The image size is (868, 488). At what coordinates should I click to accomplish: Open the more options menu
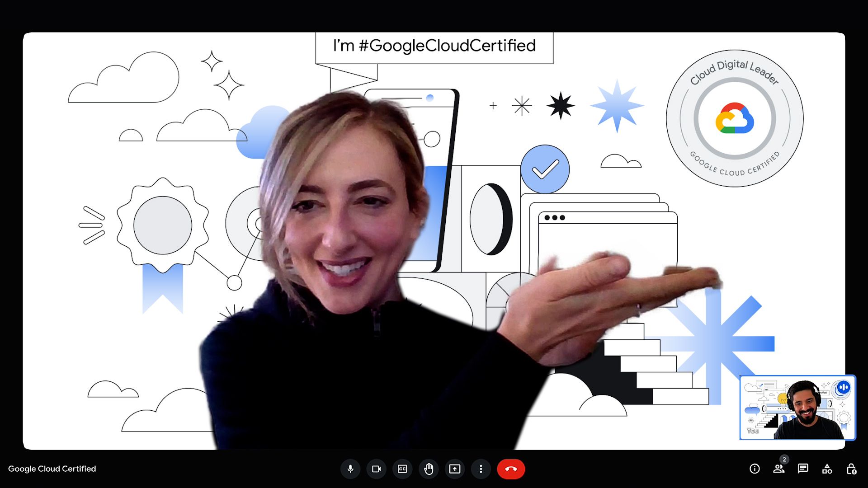pyautogui.click(x=481, y=469)
